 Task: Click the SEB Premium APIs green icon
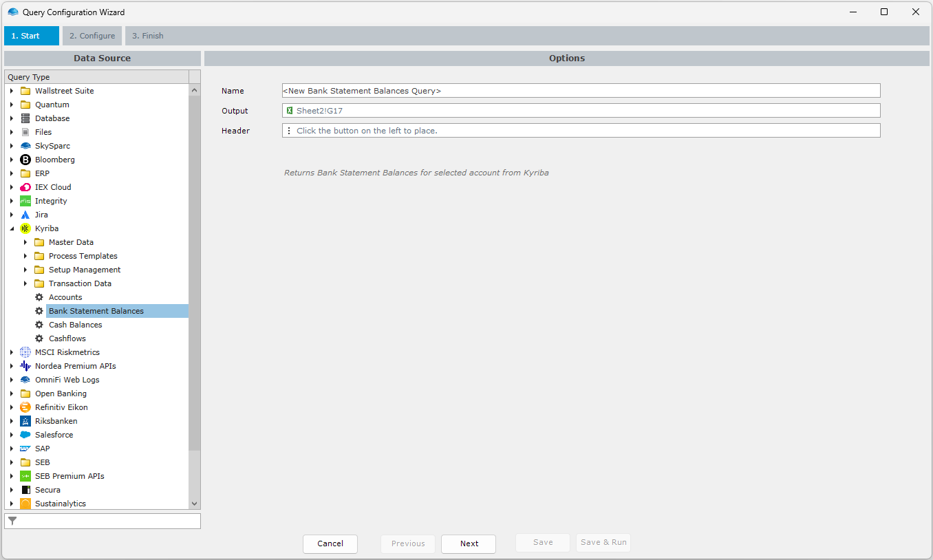[25, 476]
